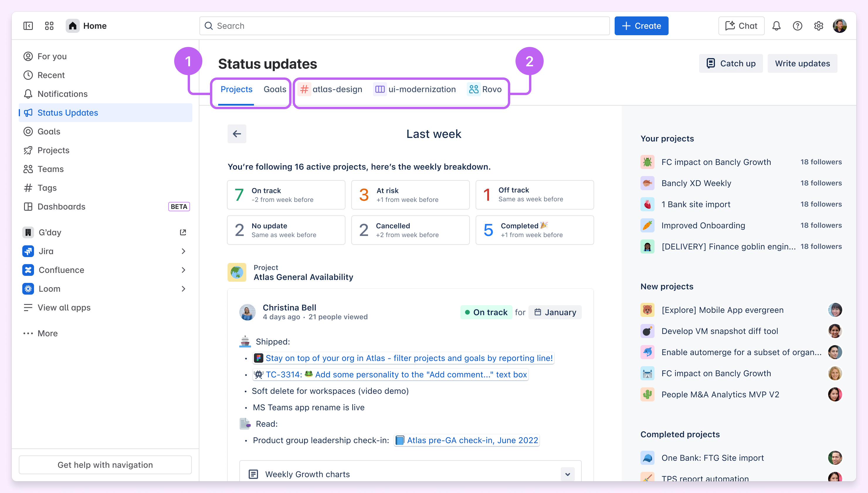
Task: Click the help question mark icon
Action: pos(797,26)
